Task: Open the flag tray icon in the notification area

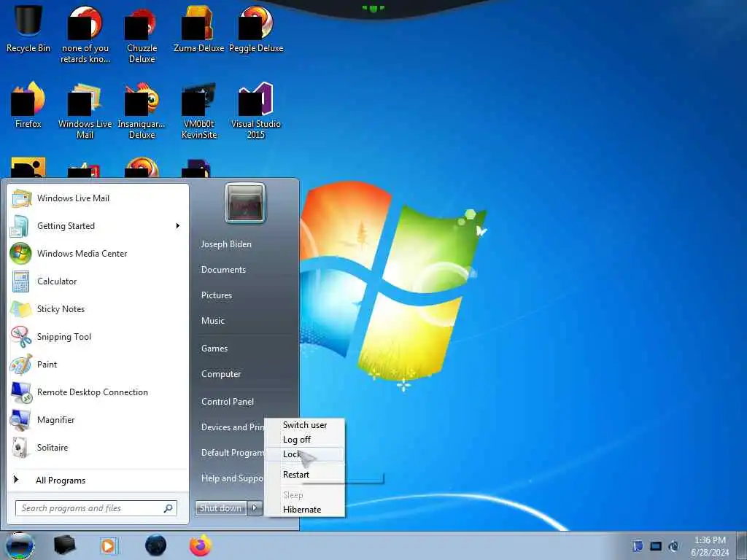Action: (638, 545)
